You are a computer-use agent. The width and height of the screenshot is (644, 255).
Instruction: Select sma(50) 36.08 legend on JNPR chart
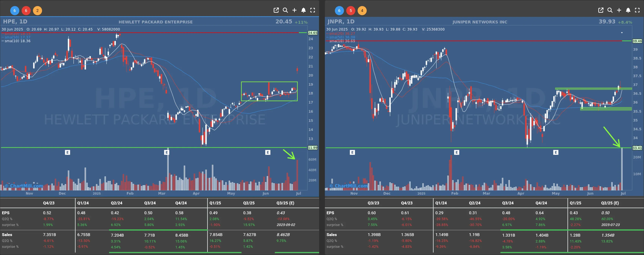tap(341, 37)
